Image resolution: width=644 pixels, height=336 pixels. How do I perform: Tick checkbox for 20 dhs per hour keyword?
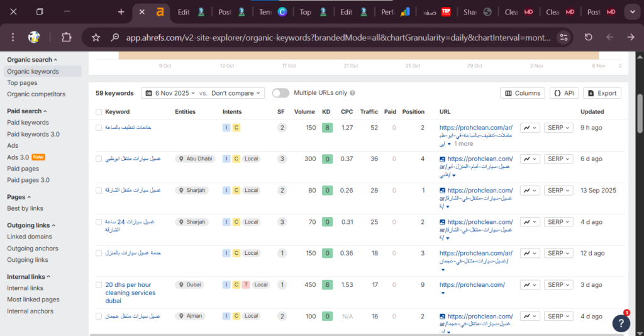pos(99,285)
